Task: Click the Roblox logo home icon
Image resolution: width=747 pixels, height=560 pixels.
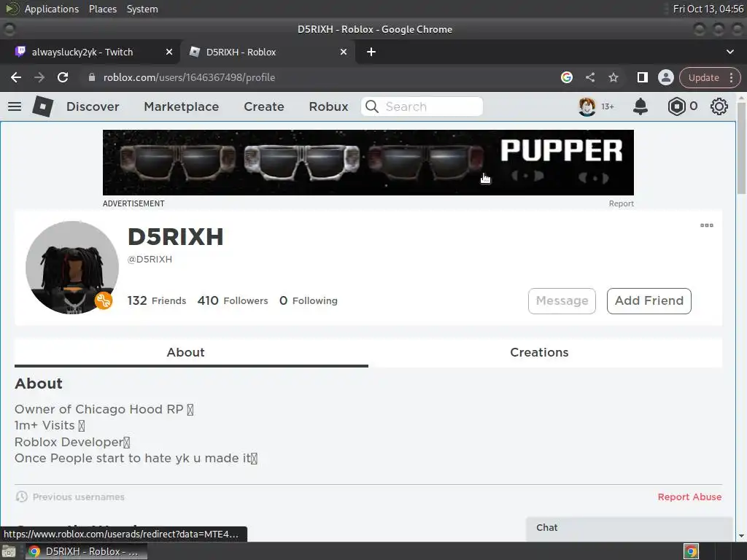Action: [43, 106]
